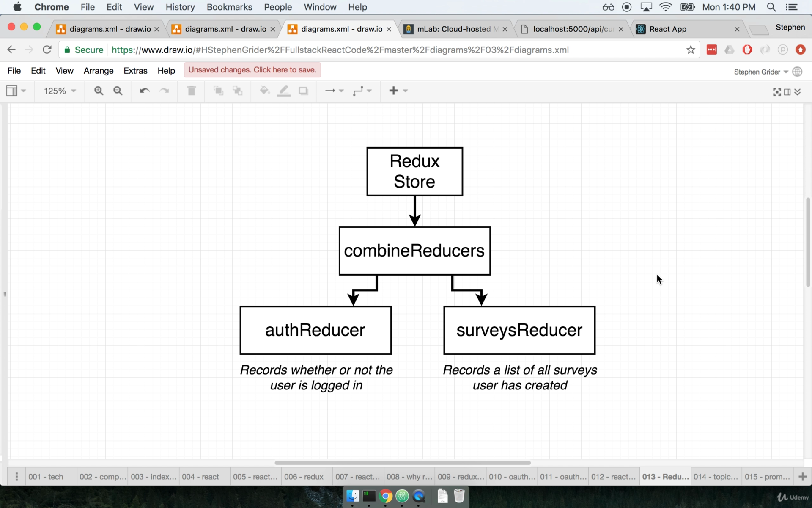
Task: Open the waypoints style dropdown
Action: click(362, 91)
